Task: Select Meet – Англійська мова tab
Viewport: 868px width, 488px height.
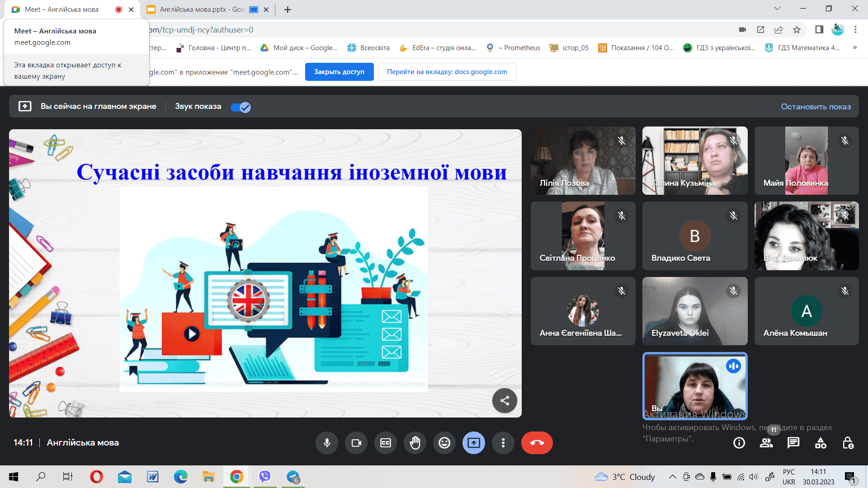Action: point(61,9)
